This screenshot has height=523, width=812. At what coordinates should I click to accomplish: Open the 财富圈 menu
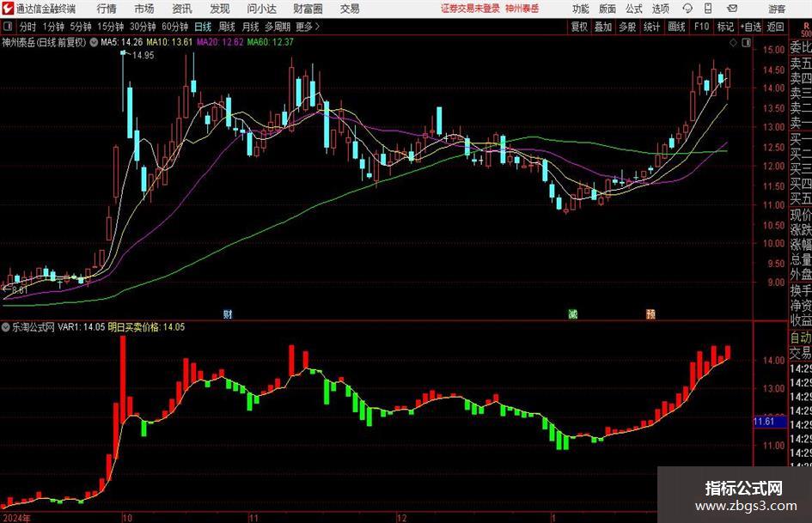click(308, 9)
